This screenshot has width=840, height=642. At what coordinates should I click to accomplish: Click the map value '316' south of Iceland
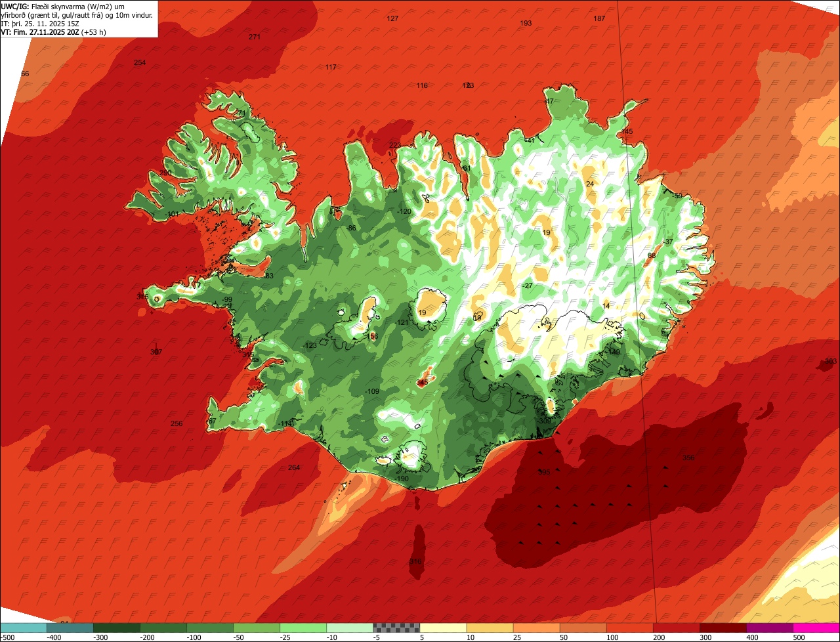click(x=415, y=561)
